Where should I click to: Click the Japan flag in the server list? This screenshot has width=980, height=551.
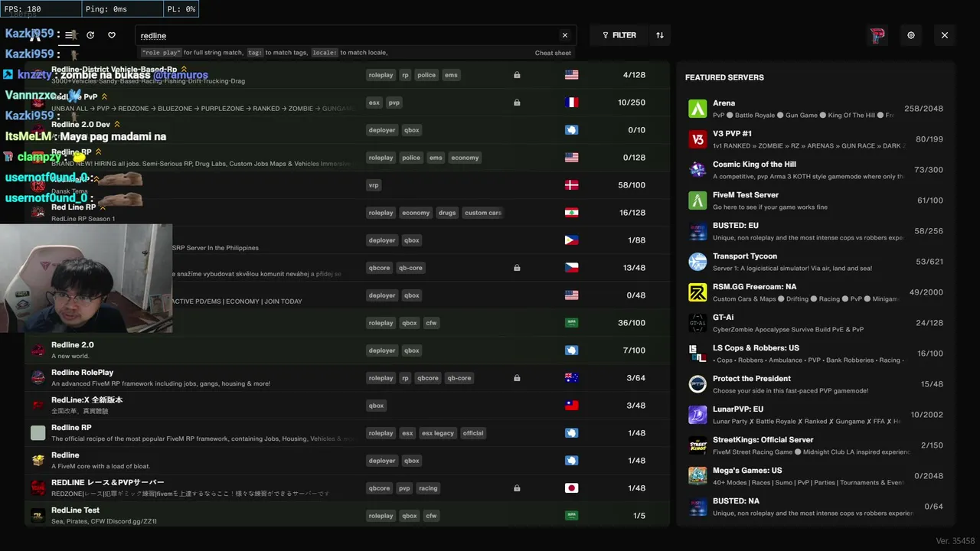click(571, 488)
